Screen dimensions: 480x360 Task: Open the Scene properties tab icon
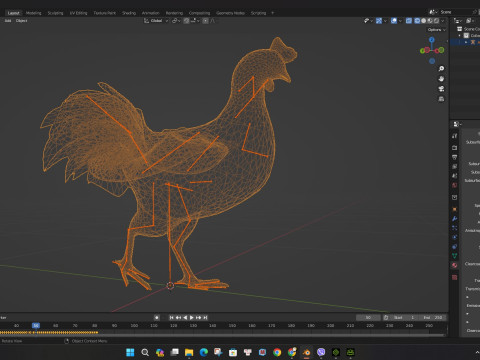coord(455,176)
